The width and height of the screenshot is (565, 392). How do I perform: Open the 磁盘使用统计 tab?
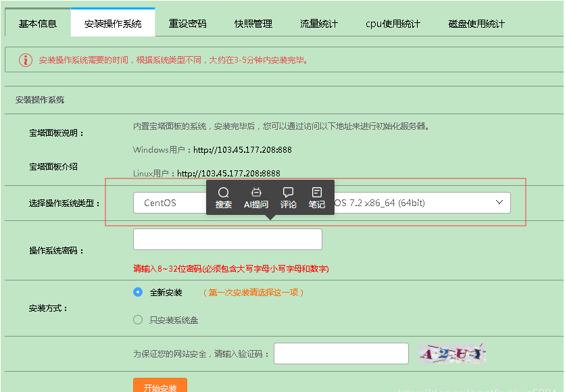[476, 24]
